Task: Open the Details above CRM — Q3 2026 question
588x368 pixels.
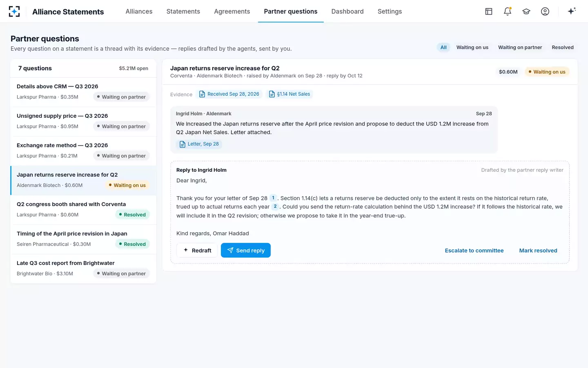Action: (x=83, y=92)
